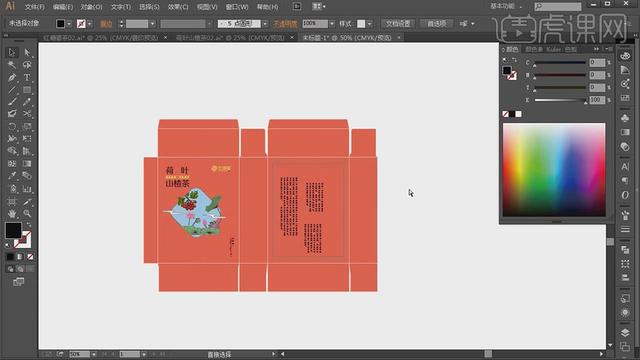Screen dimensions: 640x360
Task: Open control bar fill color dropdown
Action: tap(69, 24)
